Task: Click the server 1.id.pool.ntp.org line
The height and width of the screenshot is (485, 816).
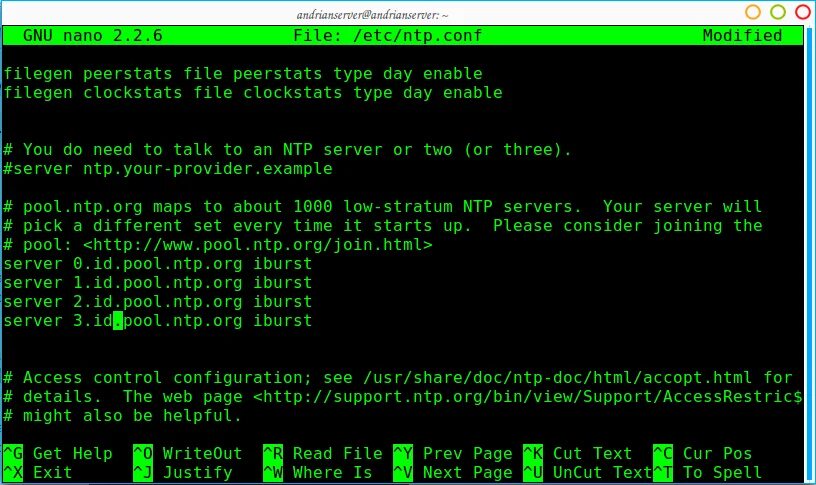Action: (x=158, y=283)
